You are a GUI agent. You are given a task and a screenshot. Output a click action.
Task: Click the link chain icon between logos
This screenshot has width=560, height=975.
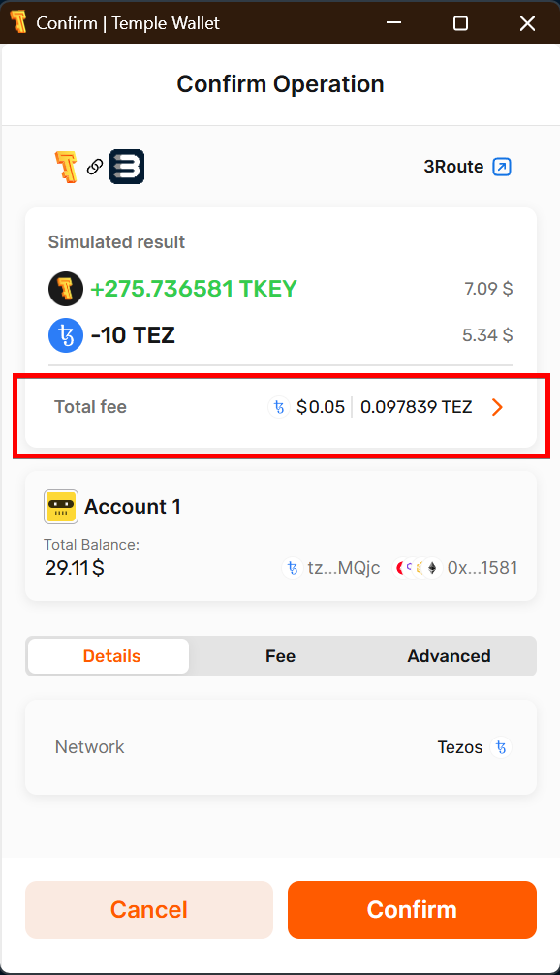coord(94,167)
